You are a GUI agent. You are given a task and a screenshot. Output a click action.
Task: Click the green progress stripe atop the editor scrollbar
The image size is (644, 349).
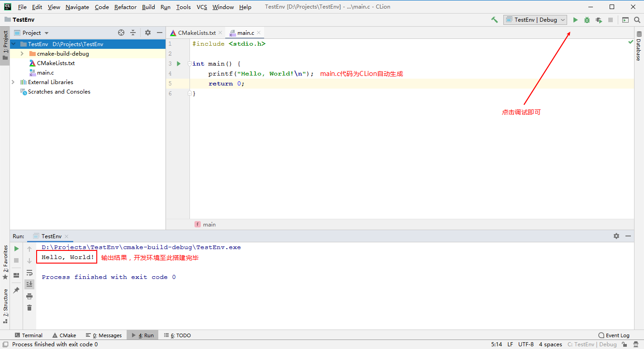pos(630,41)
